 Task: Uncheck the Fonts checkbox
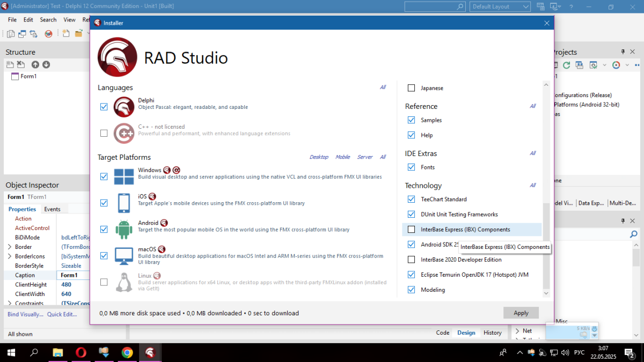pos(412,167)
